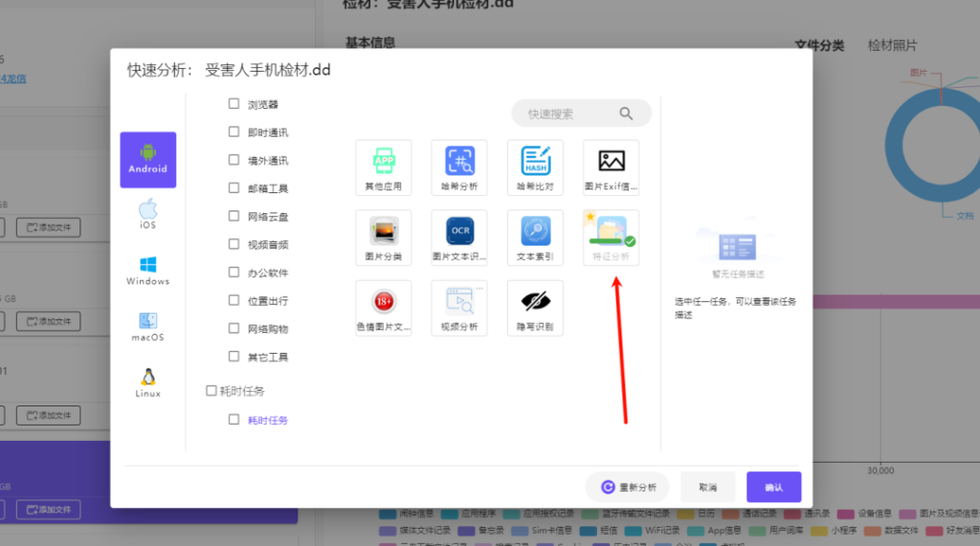Image resolution: width=980 pixels, height=546 pixels.
Task: Click App信息 legend entry in background chart
Action: (x=714, y=531)
